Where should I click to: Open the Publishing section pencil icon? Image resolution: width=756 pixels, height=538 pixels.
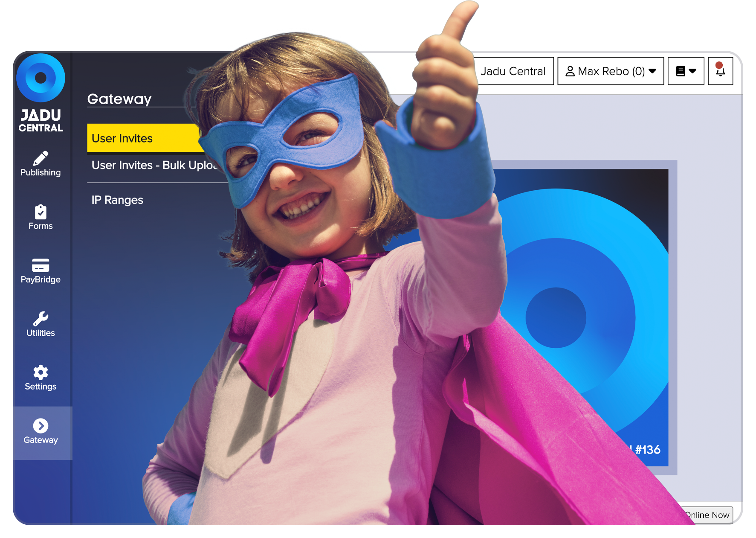[41, 158]
